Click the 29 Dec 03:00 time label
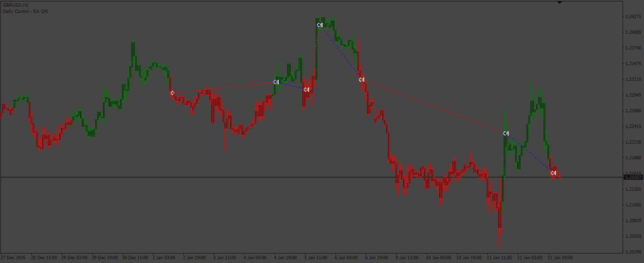Screen dimensions: 644x263 tap(75, 258)
